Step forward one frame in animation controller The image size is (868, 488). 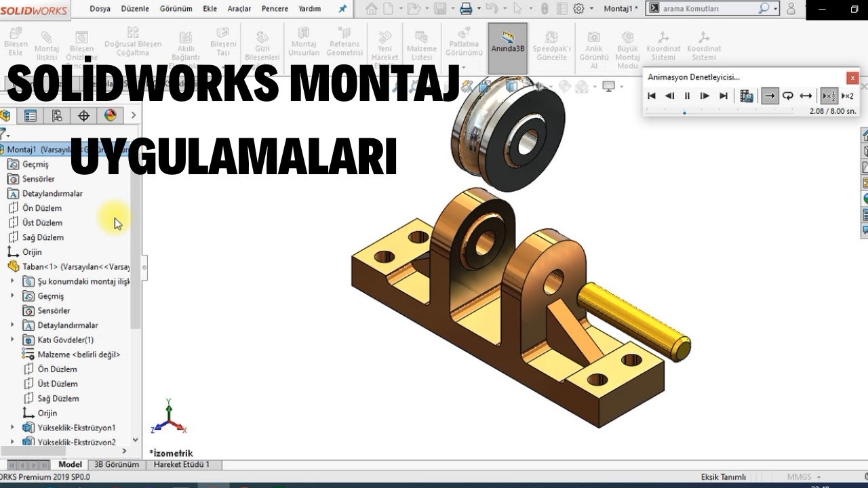click(705, 96)
